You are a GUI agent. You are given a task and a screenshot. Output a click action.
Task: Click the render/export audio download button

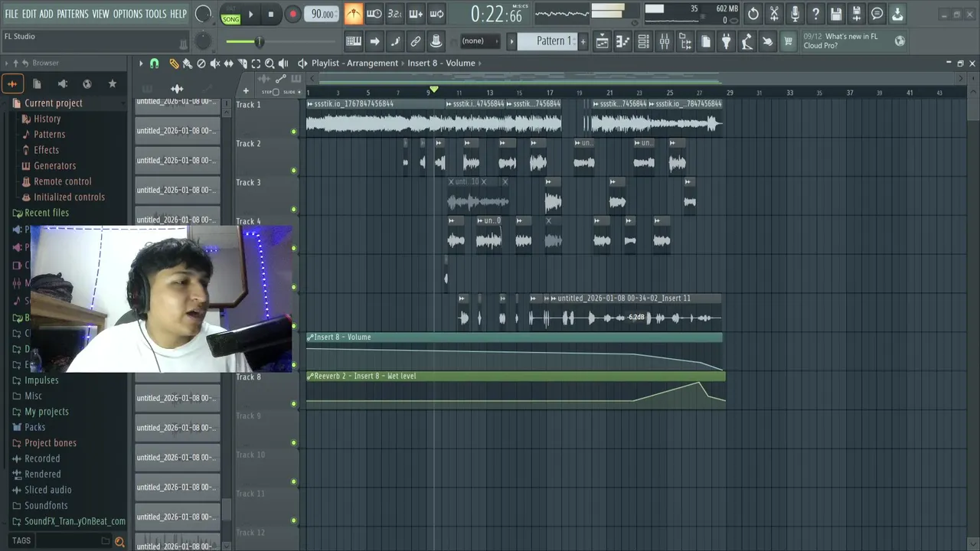897,14
